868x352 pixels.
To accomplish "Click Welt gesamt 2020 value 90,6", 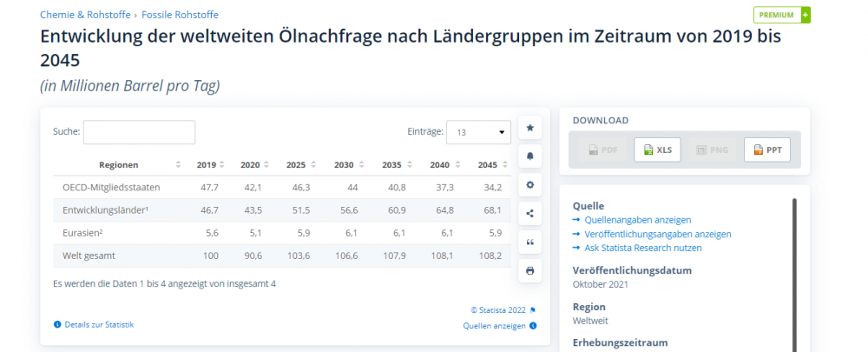I will point(253,256).
